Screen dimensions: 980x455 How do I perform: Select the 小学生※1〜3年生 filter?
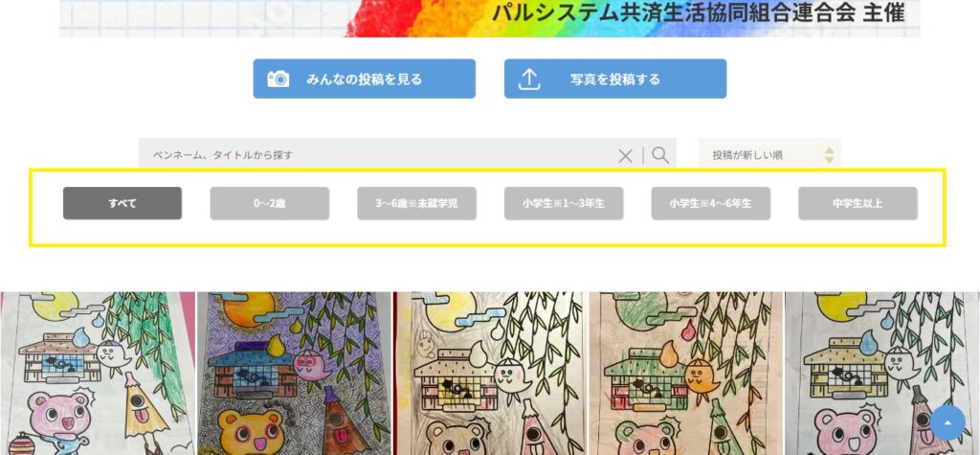click(564, 203)
